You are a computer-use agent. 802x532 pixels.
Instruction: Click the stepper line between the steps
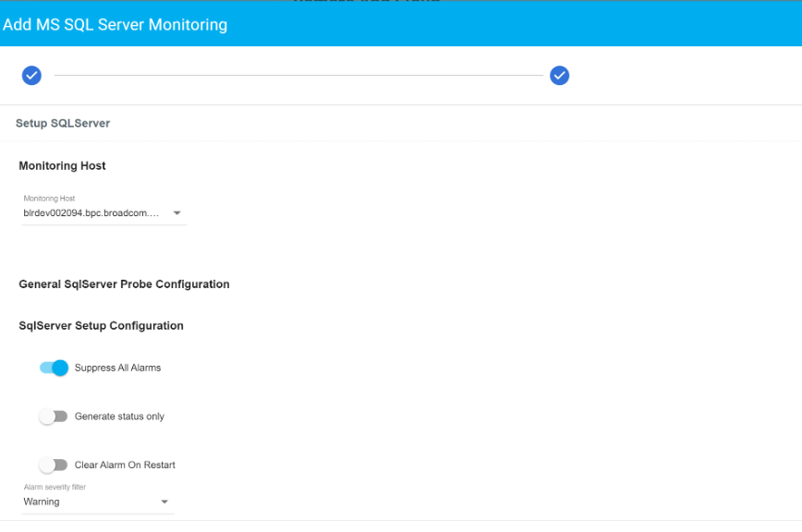[296, 76]
